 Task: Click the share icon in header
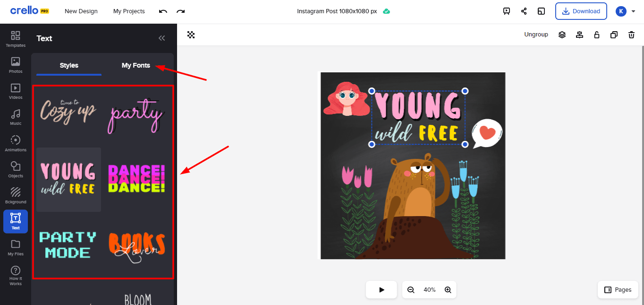524,11
